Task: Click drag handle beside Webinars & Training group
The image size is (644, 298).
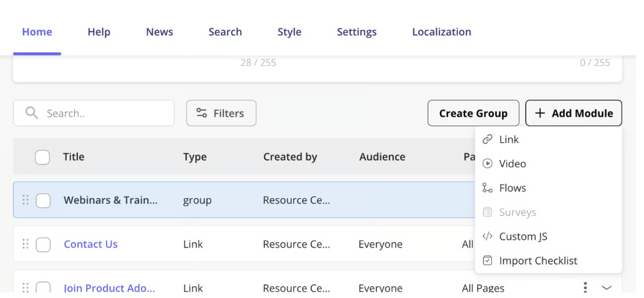Action: 25,200
